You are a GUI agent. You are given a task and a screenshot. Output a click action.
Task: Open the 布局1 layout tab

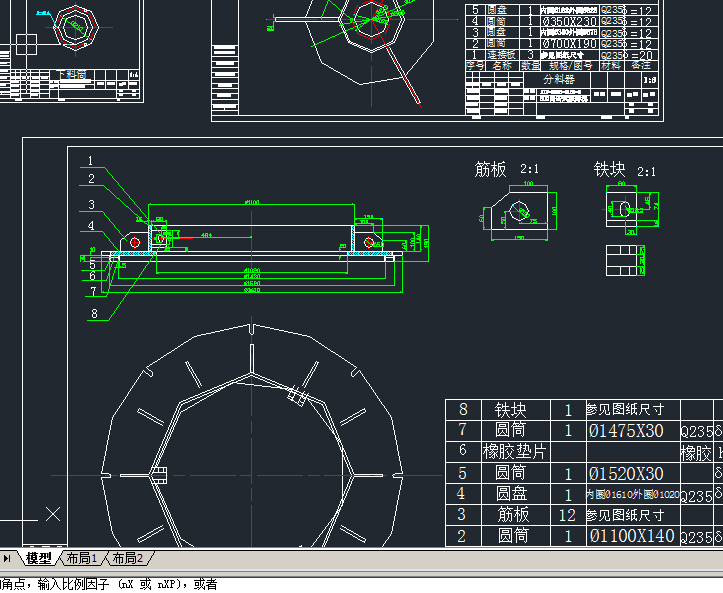82,558
